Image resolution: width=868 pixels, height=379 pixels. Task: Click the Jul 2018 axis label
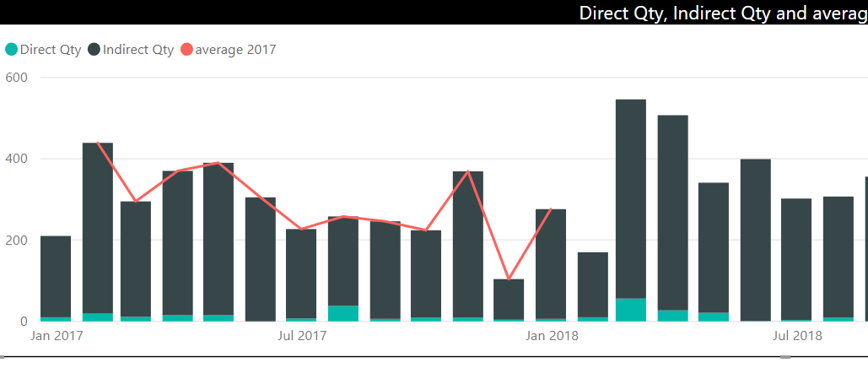[x=797, y=336]
